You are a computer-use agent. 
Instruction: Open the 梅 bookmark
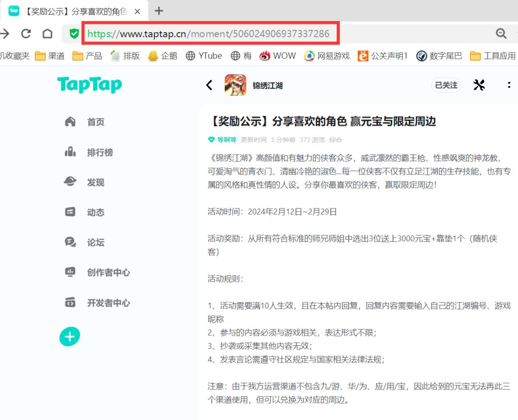point(241,56)
